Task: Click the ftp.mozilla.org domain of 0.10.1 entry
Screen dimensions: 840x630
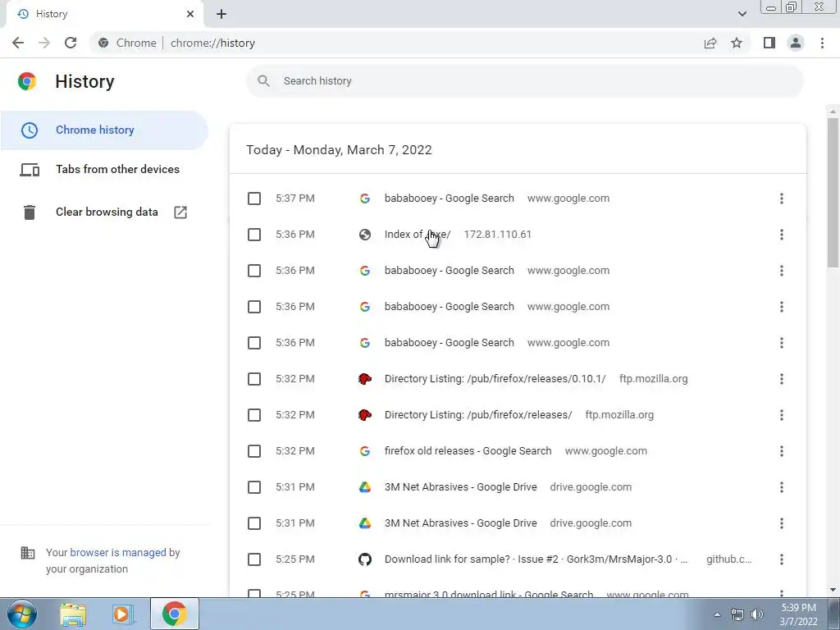Action: (x=653, y=379)
